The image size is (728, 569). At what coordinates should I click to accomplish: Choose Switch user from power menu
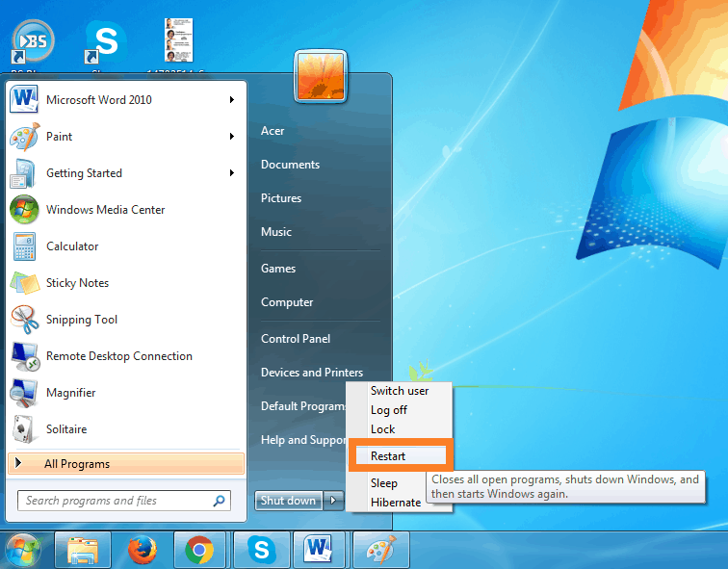tap(400, 391)
